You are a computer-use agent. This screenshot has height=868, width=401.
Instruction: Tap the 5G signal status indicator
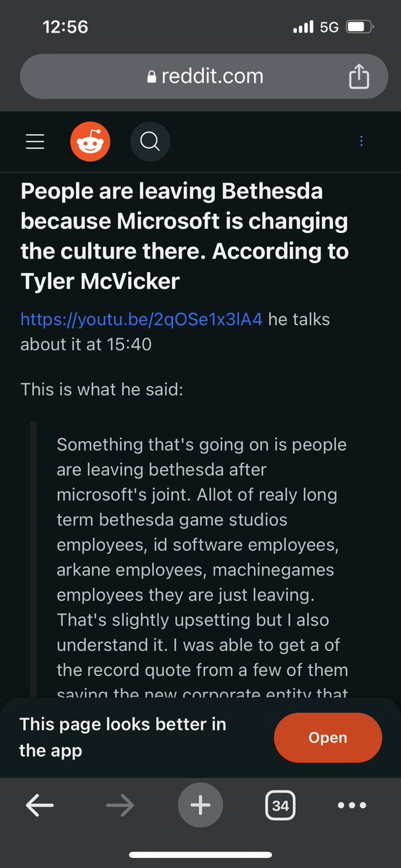click(329, 27)
